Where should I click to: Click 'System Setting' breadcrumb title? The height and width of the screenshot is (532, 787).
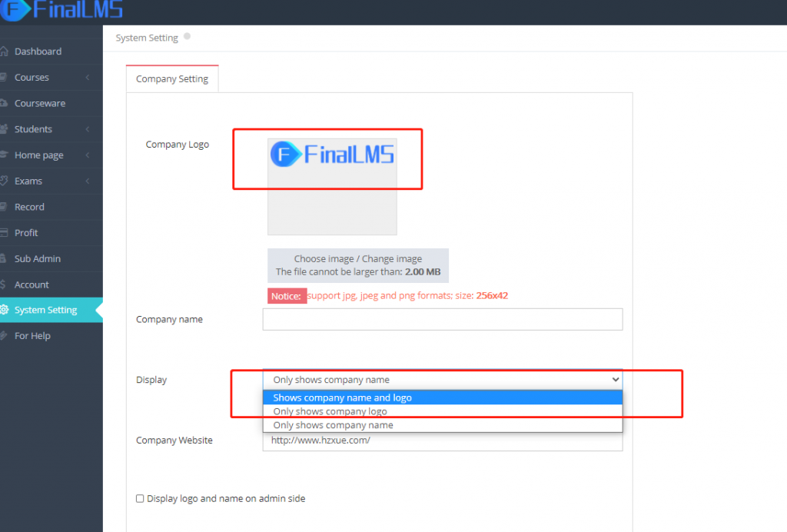tap(147, 38)
